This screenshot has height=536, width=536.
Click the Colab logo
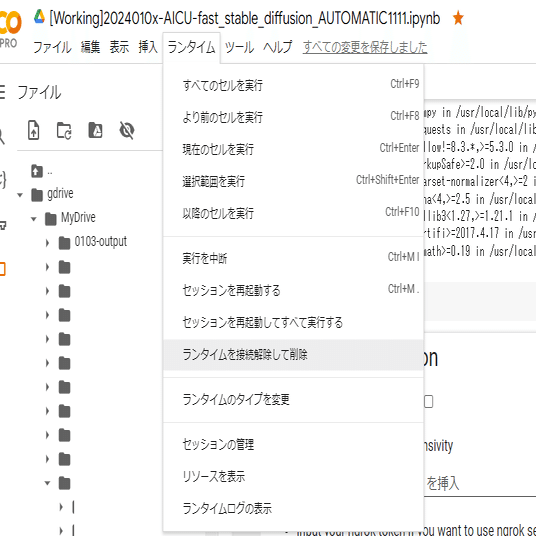pos(10,22)
